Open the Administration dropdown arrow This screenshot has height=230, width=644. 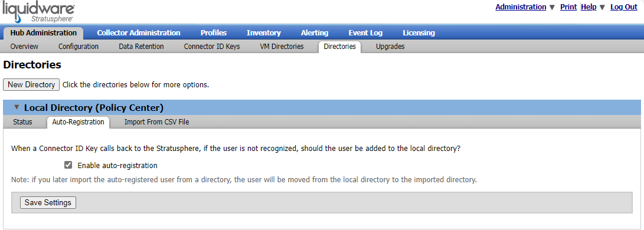coord(552,8)
